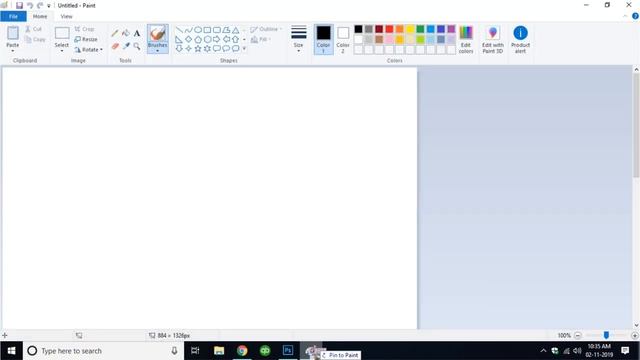Open the Task View taskbar button
This screenshot has height=360, width=640.
click(195, 351)
